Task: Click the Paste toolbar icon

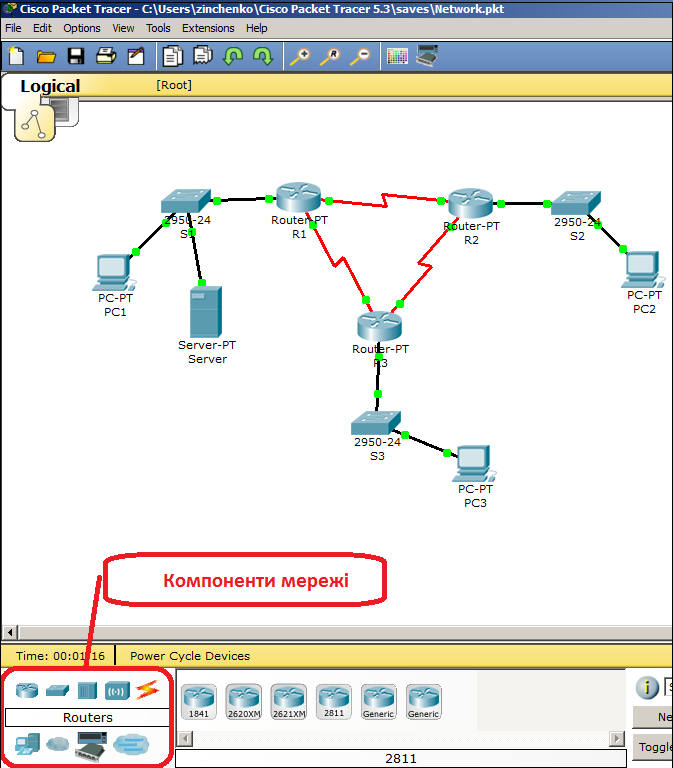Action: click(202, 55)
